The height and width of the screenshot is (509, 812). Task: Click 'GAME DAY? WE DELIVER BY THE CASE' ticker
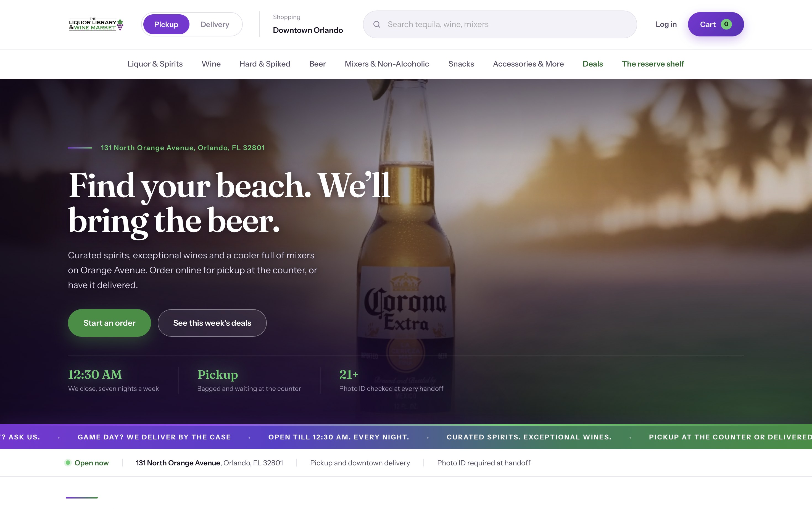(154, 437)
